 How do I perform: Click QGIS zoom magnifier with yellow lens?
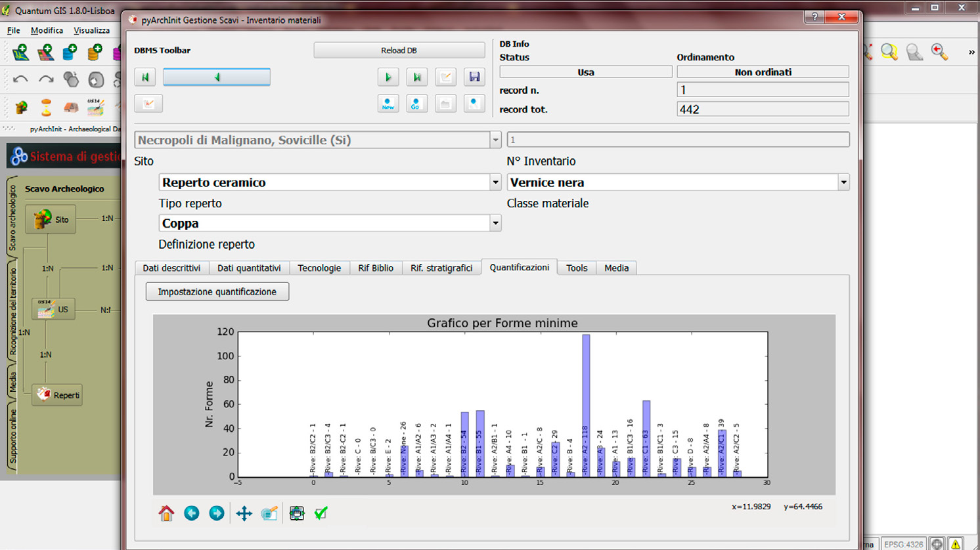(x=889, y=52)
